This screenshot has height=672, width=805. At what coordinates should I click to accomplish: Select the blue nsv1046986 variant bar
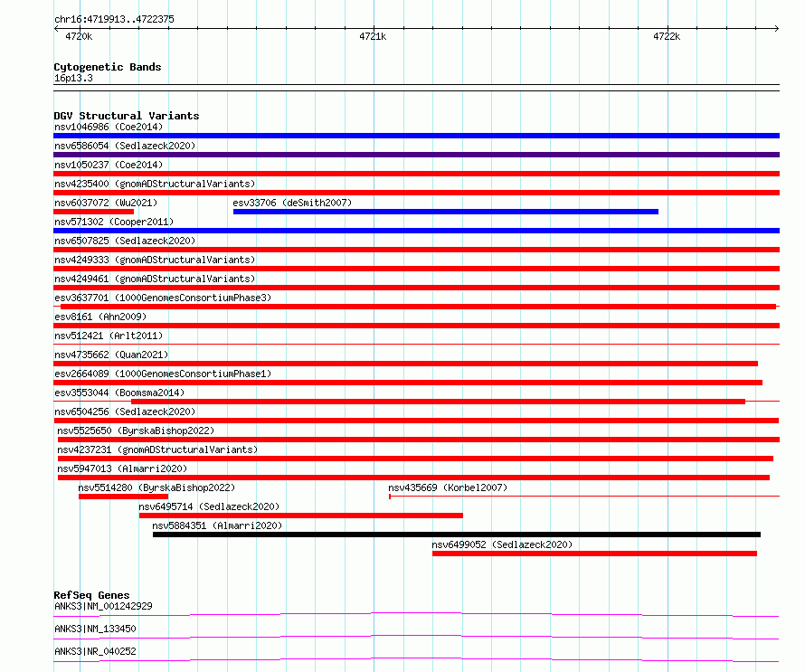(416, 136)
